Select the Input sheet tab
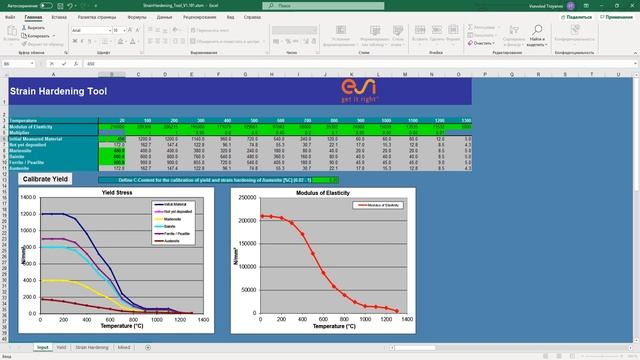The width and height of the screenshot is (640, 360). [x=42, y=347]
